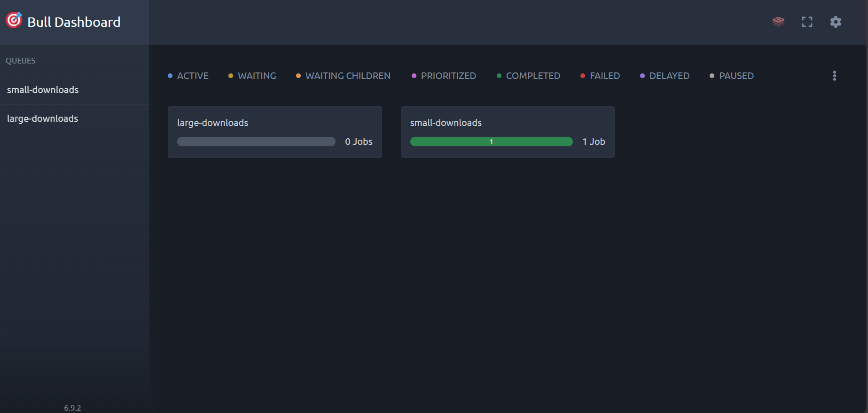This screenshot has width=868, height=413.
Task: Filter by WAITING CHILDREN status
Action: tap(344, 76)
